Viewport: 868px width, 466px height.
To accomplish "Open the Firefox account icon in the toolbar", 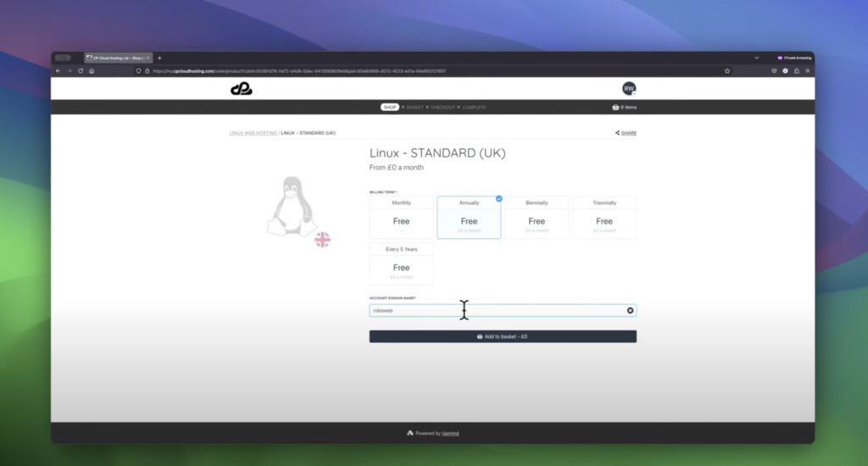I will [x=785, y=71].
